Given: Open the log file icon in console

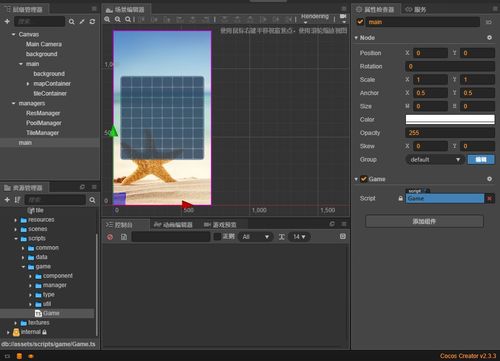Looking at the screenshot, I should pos(124,237).
